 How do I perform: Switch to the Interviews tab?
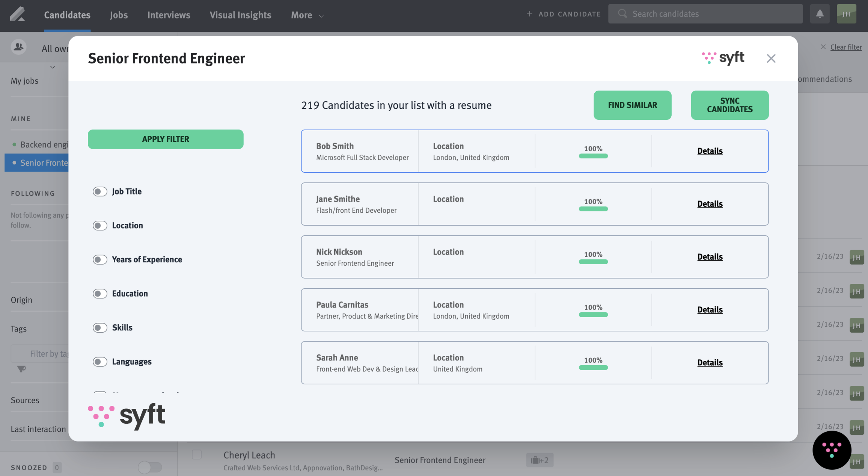(169, 15)
